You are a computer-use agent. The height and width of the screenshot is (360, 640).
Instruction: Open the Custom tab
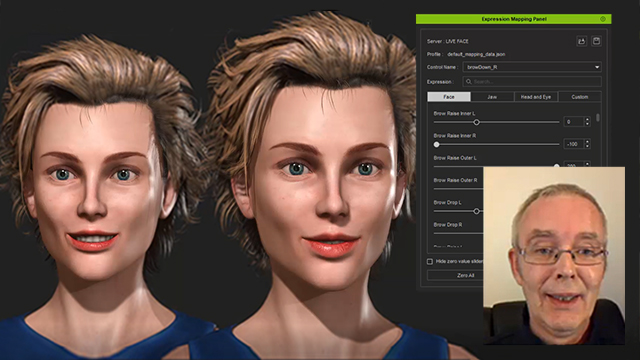pyautogui.click(x=580, y=97)
